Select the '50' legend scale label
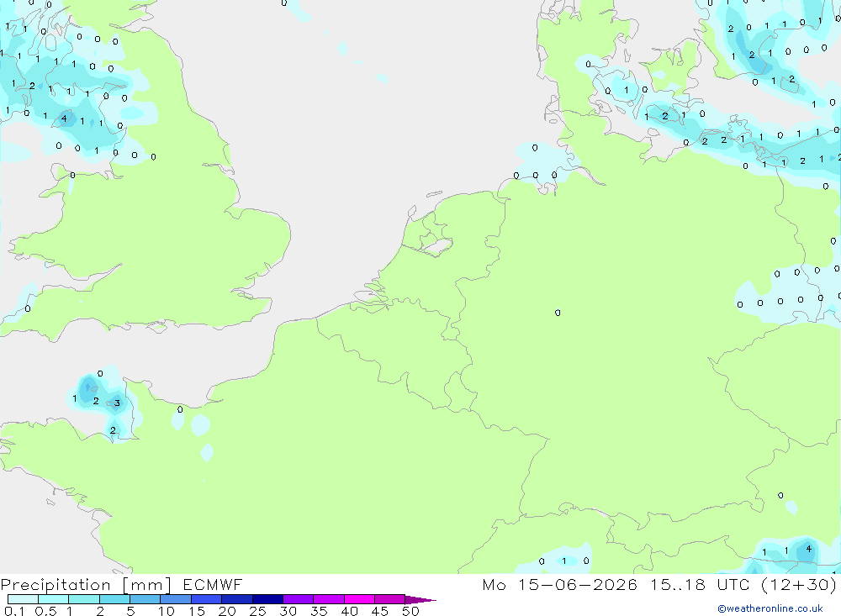This screenshot has height=616, width=841. click(410, 611)
